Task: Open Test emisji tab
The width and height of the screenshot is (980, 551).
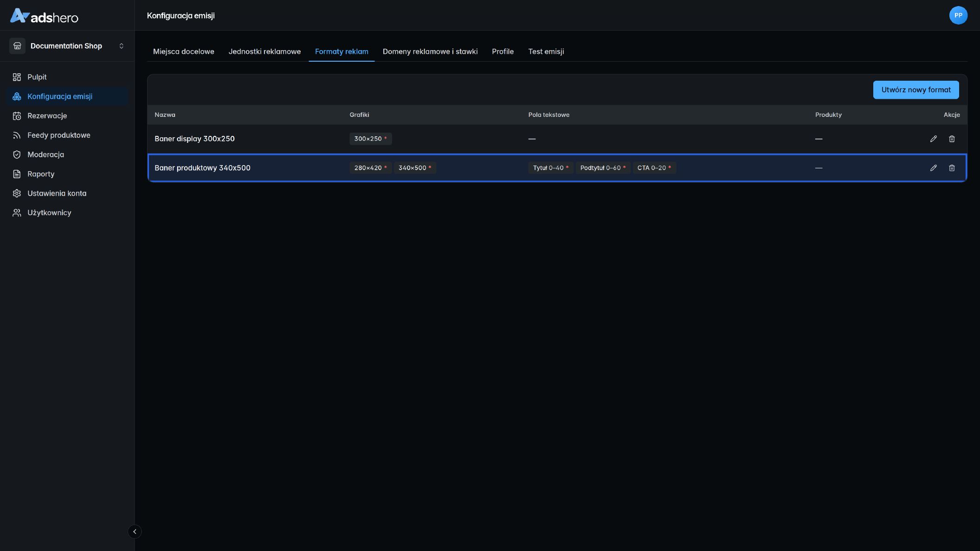Action: 546,51
